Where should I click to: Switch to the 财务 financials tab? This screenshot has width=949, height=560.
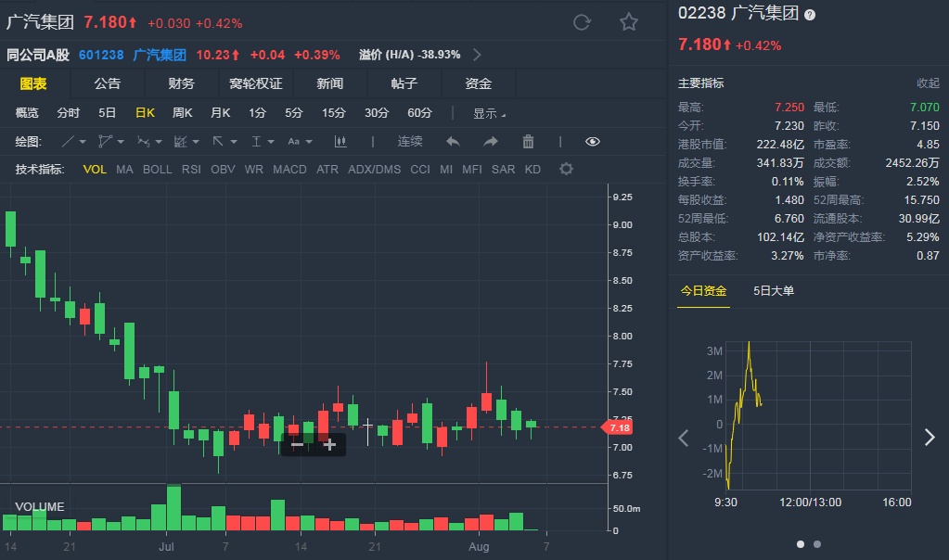pos(182,83)
